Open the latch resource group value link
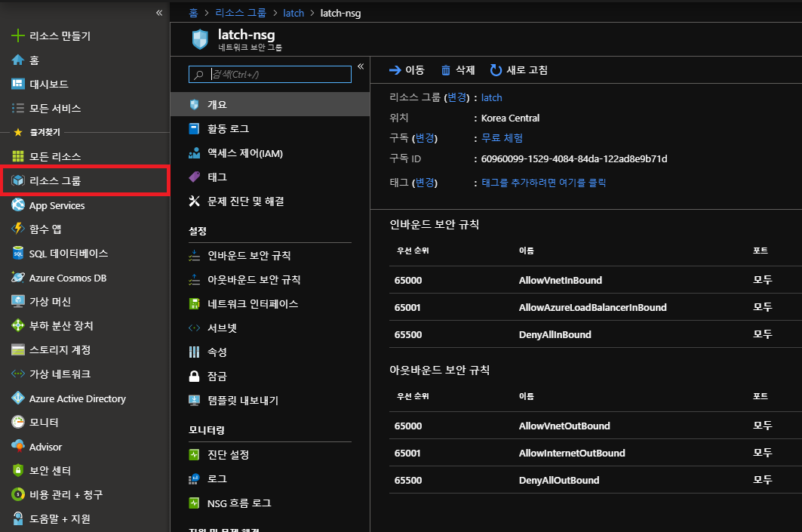This screenshot has height=532, width=802. (x=491, y=97)
